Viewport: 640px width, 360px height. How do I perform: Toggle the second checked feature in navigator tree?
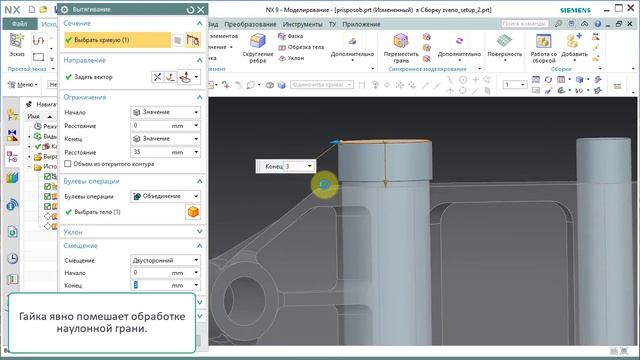tap(47, 187)
